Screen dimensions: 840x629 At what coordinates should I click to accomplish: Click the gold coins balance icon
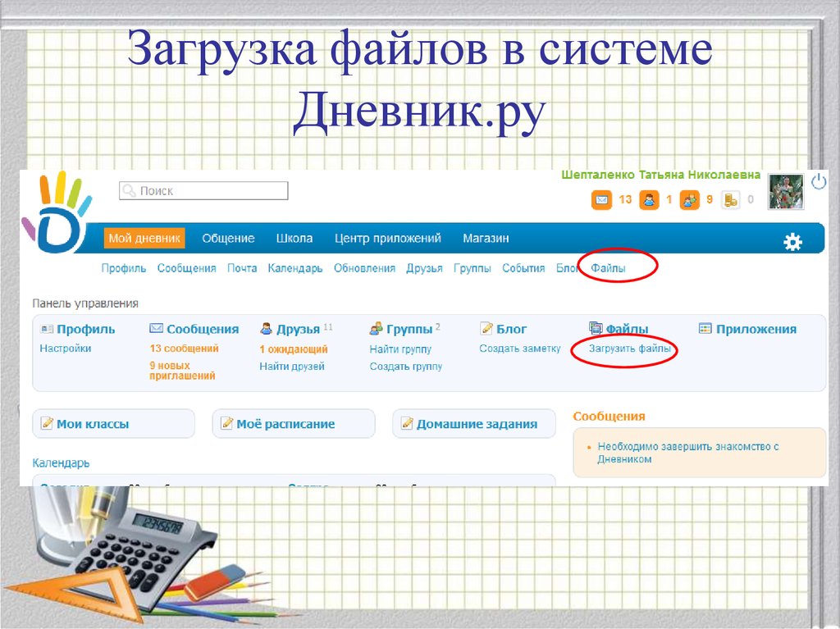click(x=730, y=199)
